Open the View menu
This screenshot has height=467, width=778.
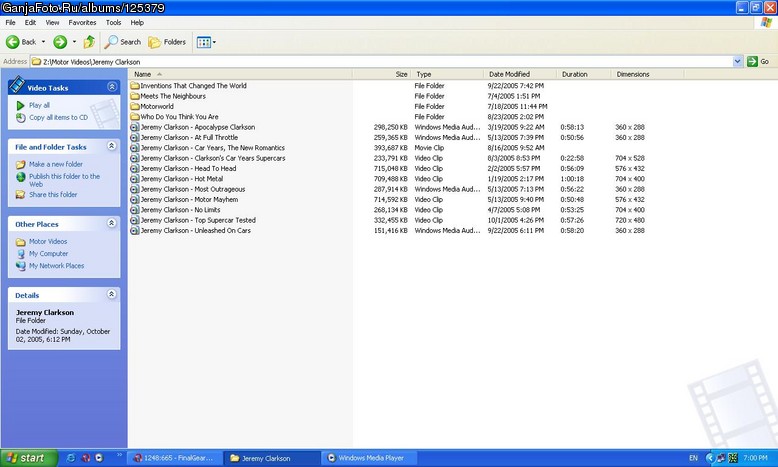[x=52, y=22]
